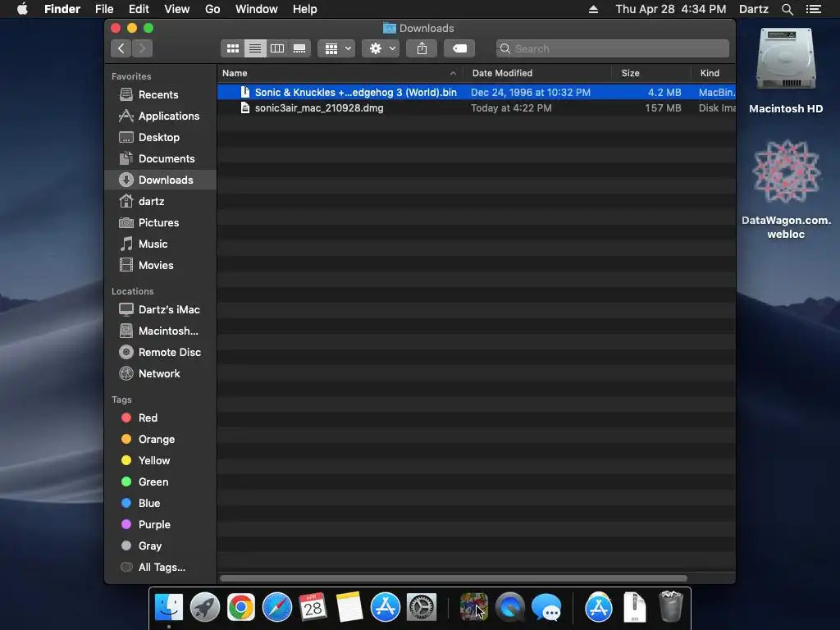
Task: Open the Help menu
Action: click(305, 9)
